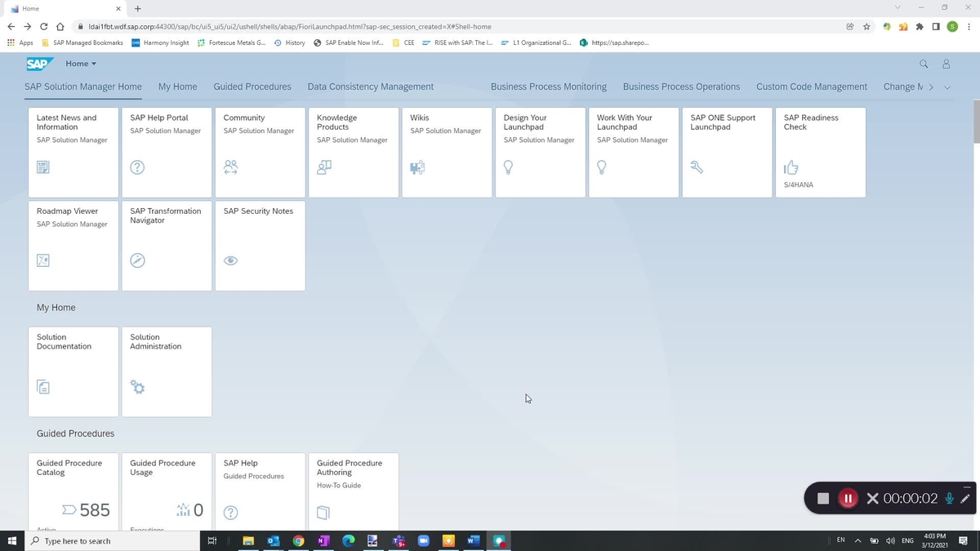
Task: Switch to the My Home tab
Action: tap(178, 87)
